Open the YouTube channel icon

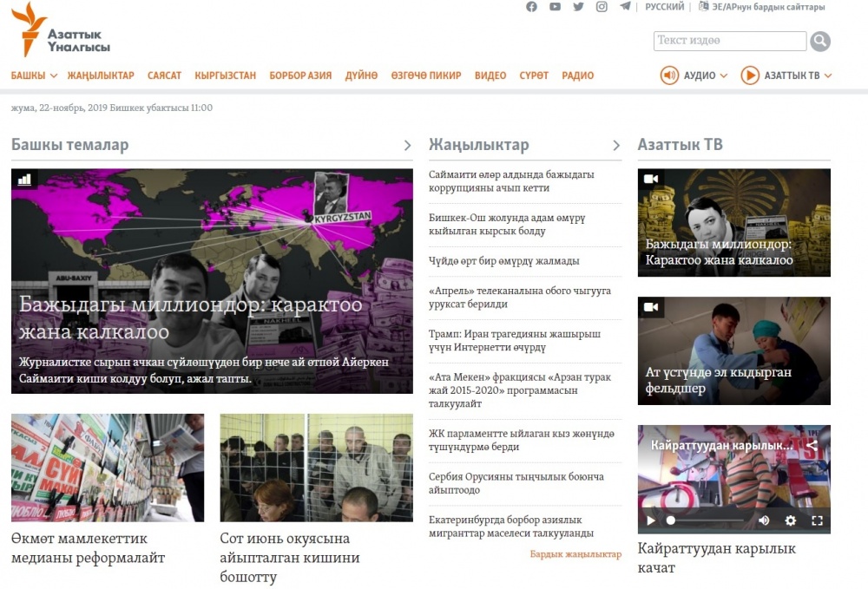coord(556,7)
